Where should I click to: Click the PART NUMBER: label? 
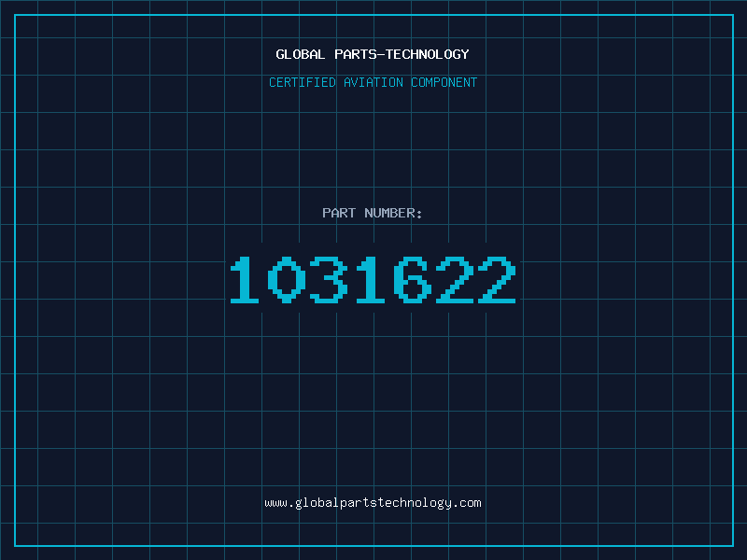(x=373, y=213)
